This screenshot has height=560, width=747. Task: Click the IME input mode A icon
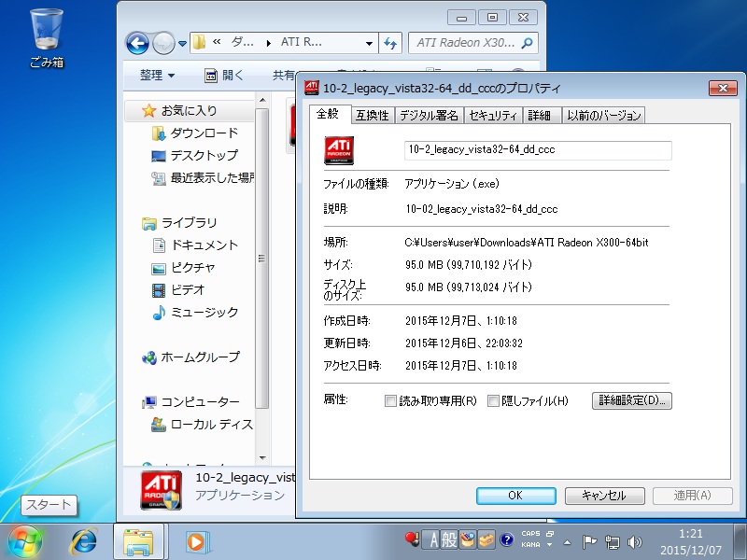(432, 540)
